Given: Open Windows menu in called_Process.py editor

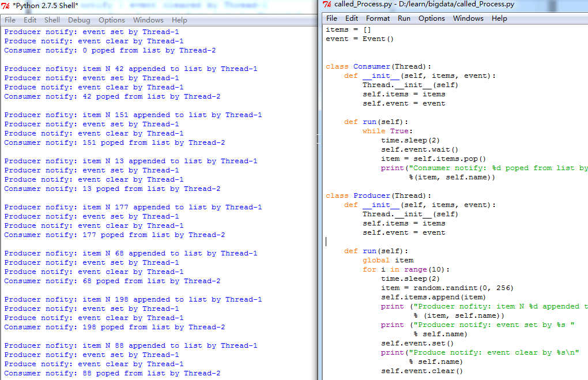Looking at the screenshot, I should [468, 18].
